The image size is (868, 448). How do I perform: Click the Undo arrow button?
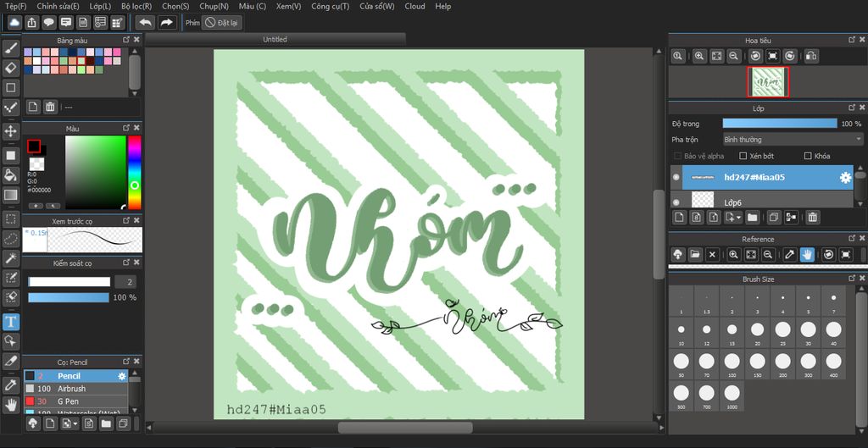[x=145, y=23]
